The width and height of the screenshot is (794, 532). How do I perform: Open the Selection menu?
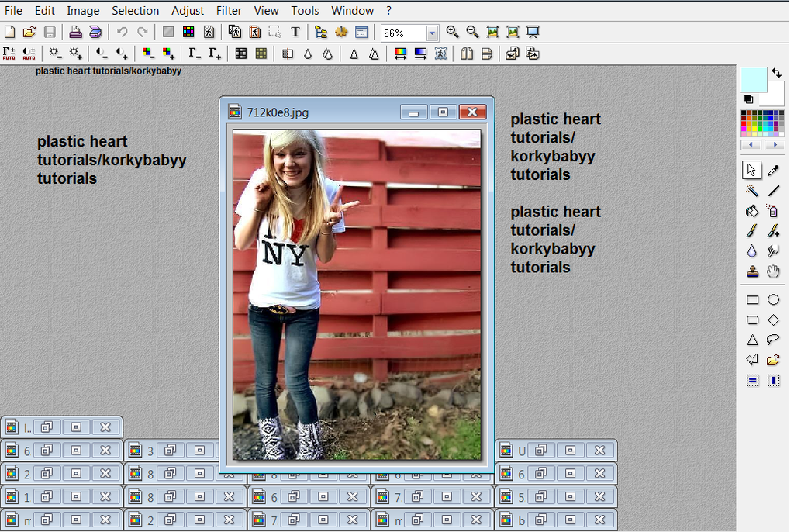[135, 11]
